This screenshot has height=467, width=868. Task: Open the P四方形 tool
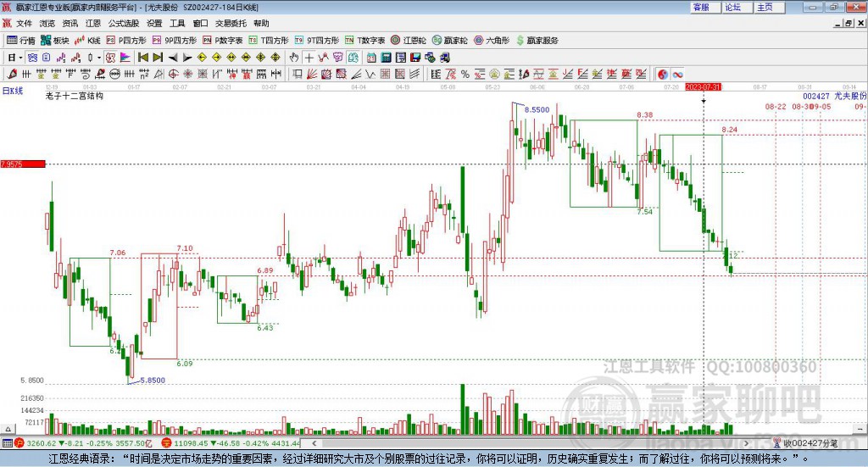(127, 41)
